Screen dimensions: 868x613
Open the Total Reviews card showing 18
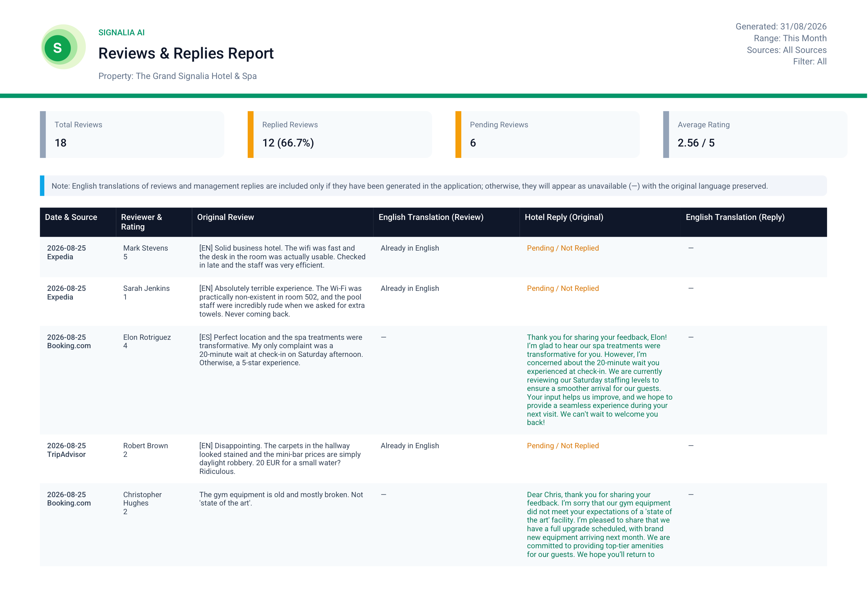coord(132,134)
